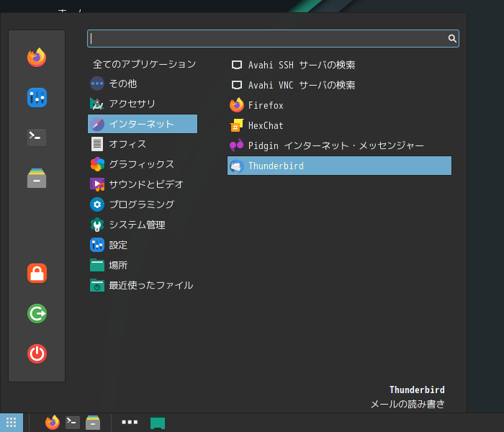Click the Avahi VNC monitor icon
This screenshot has height=432, width=504.
(x=237, y=85)
